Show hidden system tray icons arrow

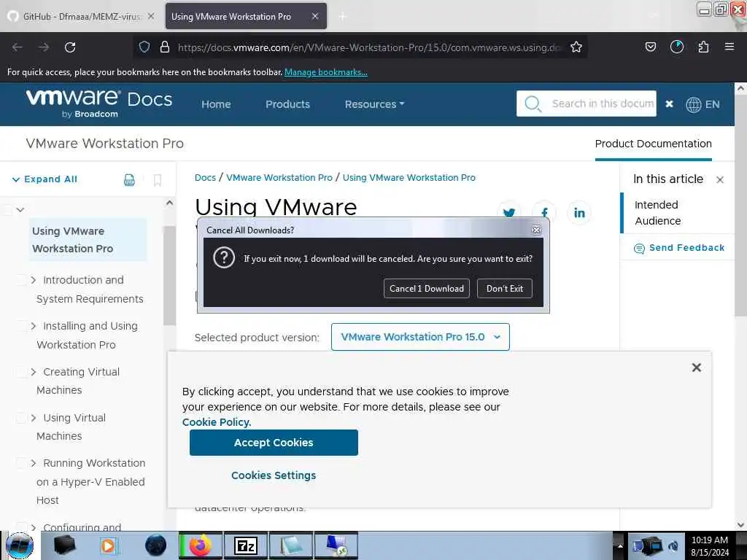click(620, 545)
